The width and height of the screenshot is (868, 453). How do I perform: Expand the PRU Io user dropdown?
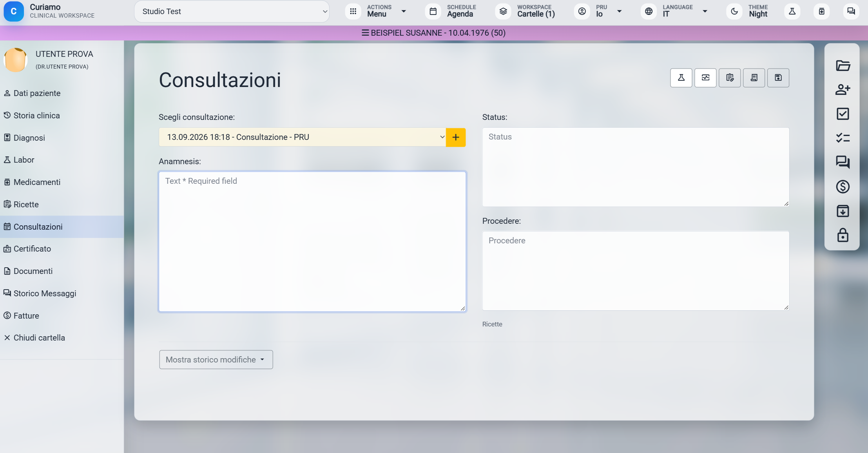tap(598, 11)
